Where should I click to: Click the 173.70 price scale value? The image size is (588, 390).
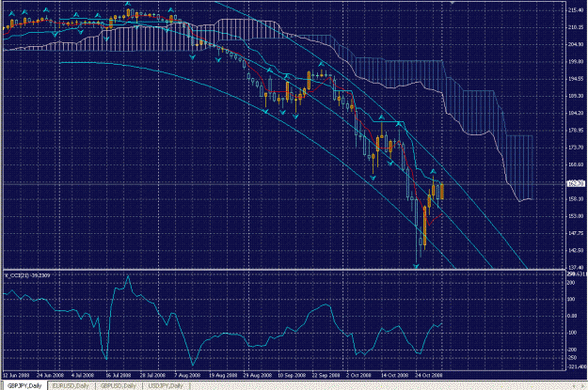(576, 148)
